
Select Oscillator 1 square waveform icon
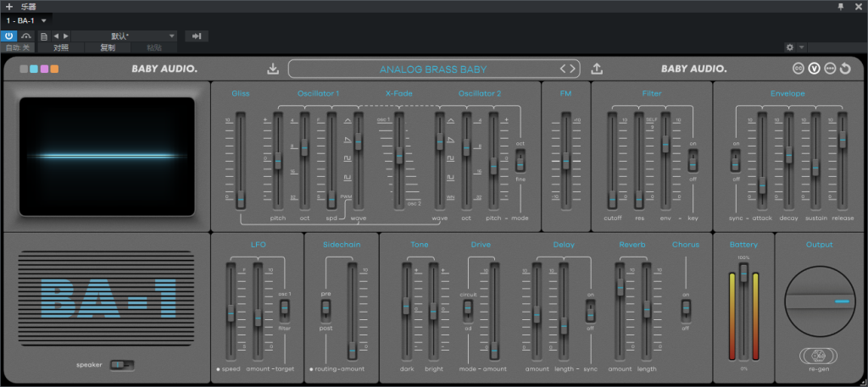click(348, 158)
